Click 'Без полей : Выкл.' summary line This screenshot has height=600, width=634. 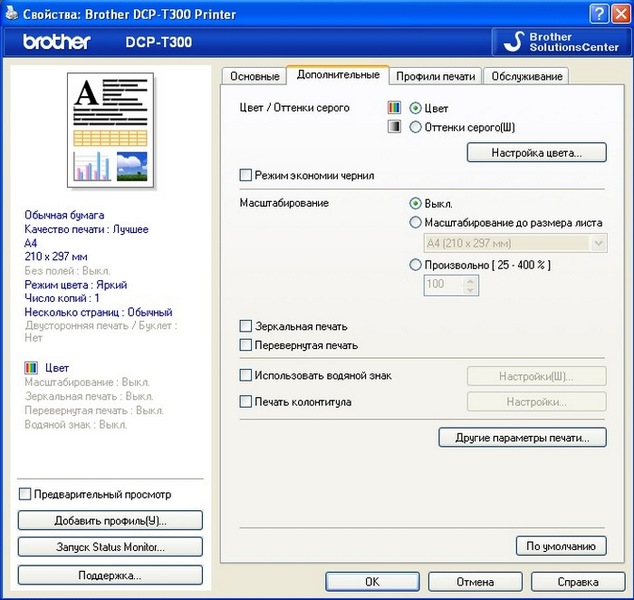(x=67, y=270)
